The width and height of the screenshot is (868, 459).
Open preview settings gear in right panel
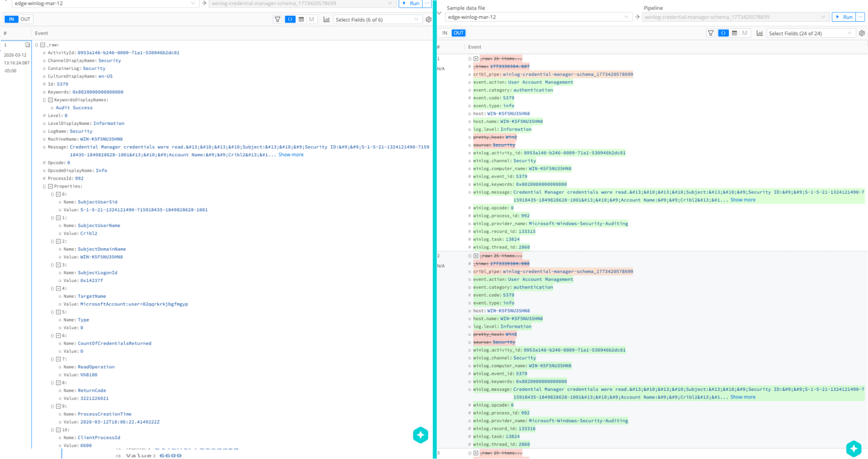(862, 33)
